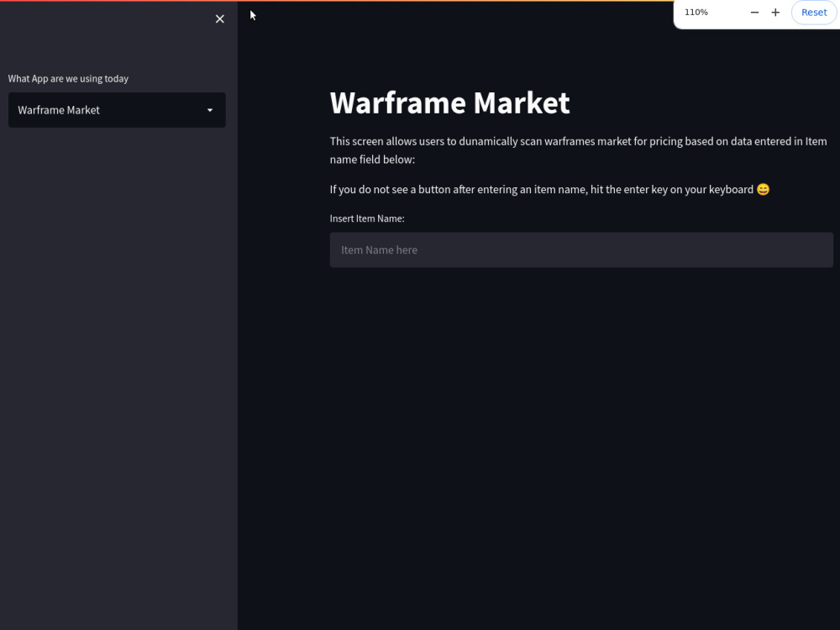The image size is (840, 630).
Task: Click the 'This screen allows users' description text
Action: pyautogui.click(x=579, y=150)
